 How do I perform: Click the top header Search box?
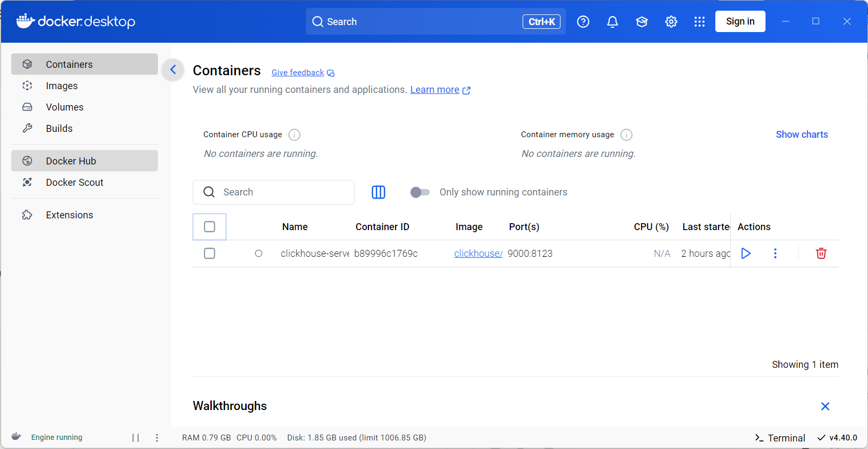(x=436, y=21)
